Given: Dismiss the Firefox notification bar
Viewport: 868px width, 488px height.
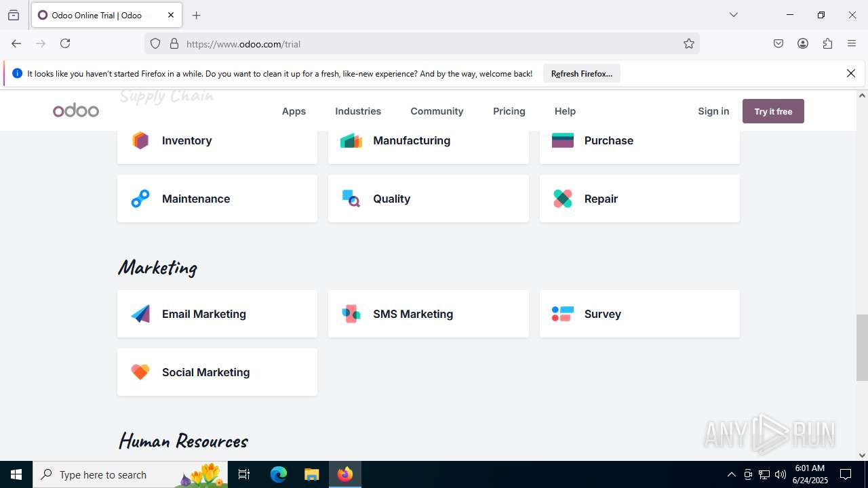Looking at the screenshot, I should pos(851,73).
